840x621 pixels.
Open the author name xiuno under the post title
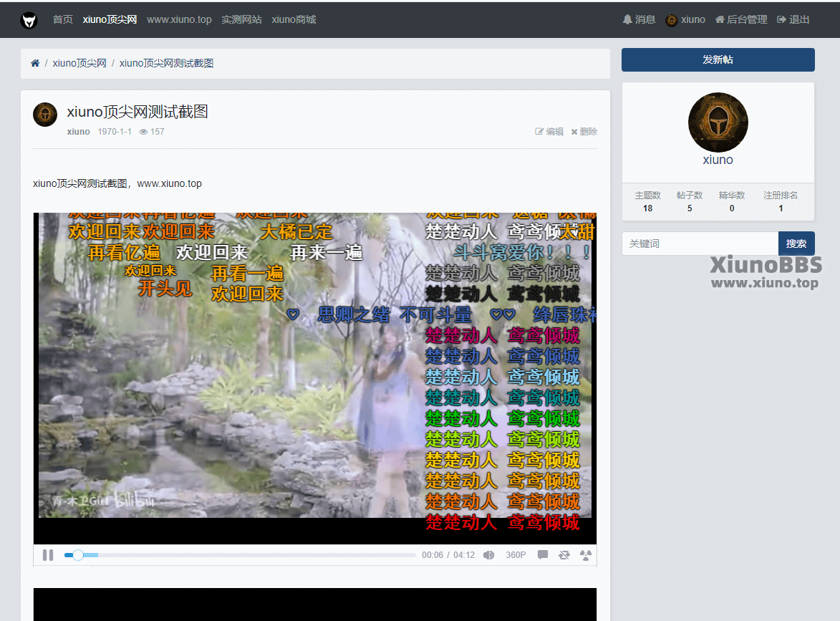point(78,132)
